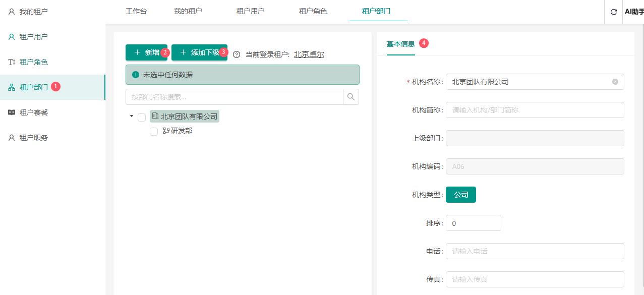Click the refresh icon in top bar
Image resolution: width=644 pixels, height=295 pixels.
tap(614, 12)
